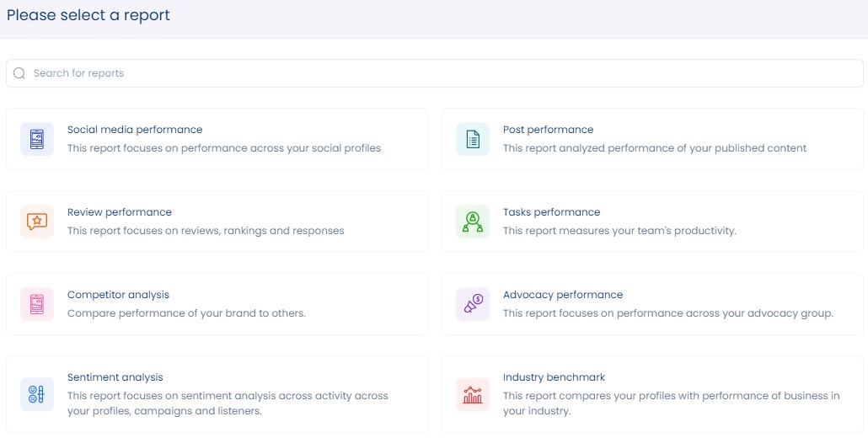Select the Post performance report title
The height and width of the screenshot is (438, 868).
548,130
